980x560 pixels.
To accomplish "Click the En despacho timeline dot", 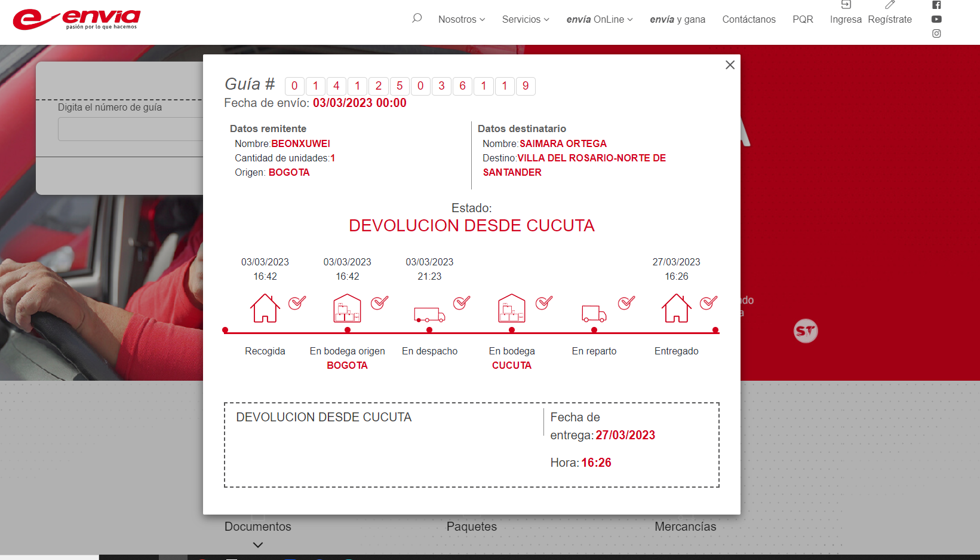I will click(x=429, y=330).
